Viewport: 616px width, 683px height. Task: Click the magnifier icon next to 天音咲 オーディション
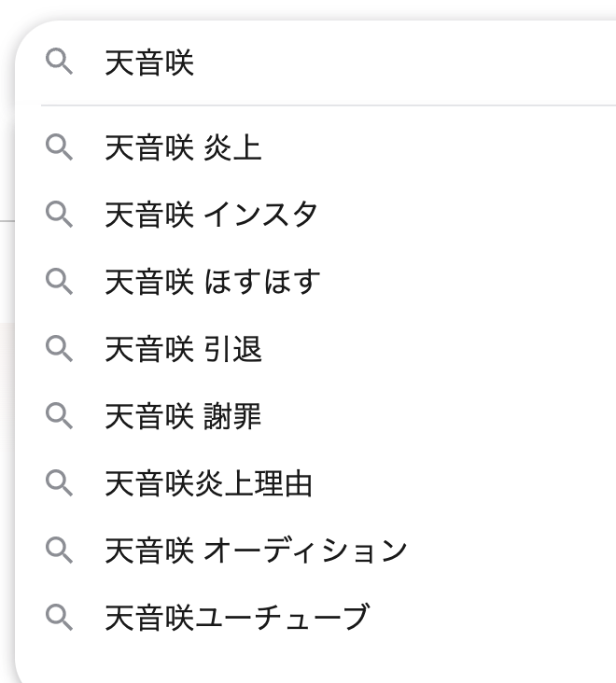tap(59, 551)
